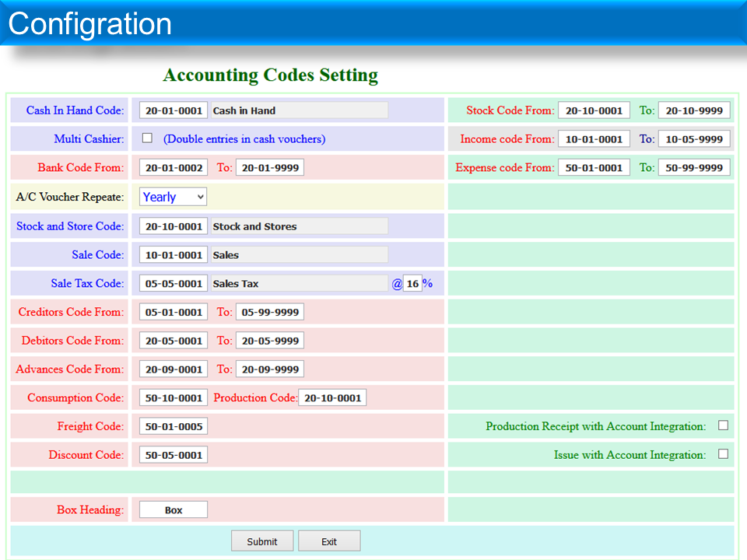
Task: Select the Production Code field
Action: pos(332,397)
